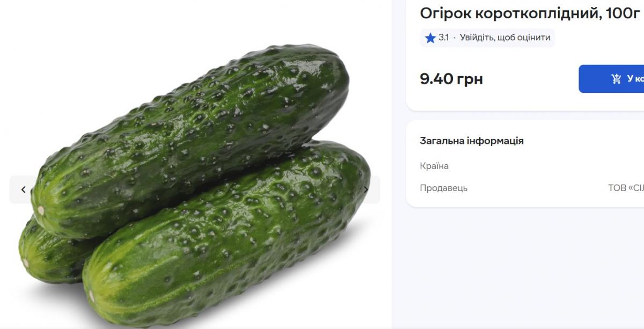Viewport: 644px width, 329px height.
Task: Click the left arrow to view previous photo
Action: tap(23, 189)
